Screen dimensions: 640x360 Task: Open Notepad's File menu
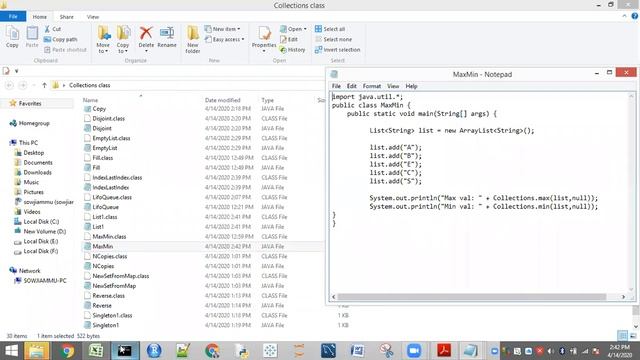tap(336, 86)
